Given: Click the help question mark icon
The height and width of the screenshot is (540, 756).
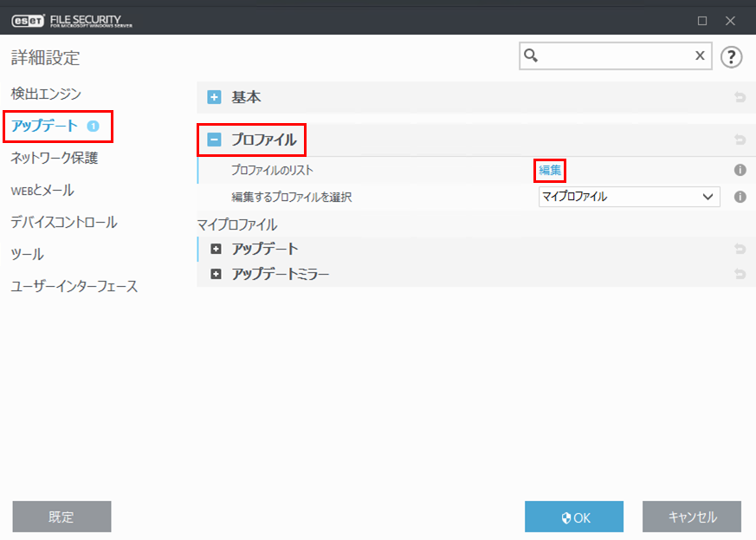Looking at the screenshot, I should click(732, 57).
